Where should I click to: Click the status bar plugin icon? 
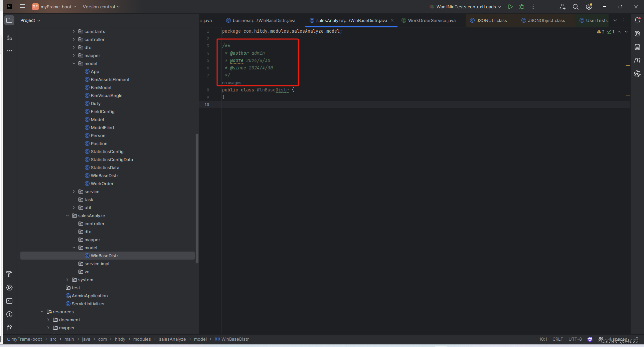[x=590, y=339]
